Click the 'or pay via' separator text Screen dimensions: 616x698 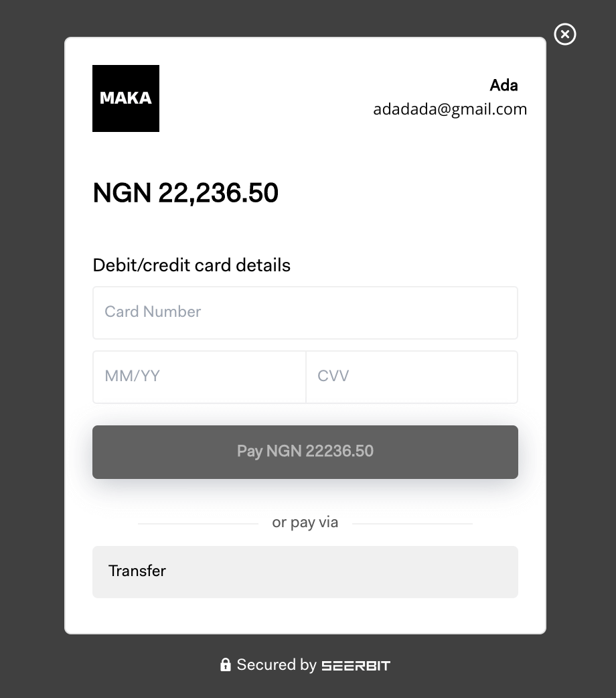click(305, 522)
